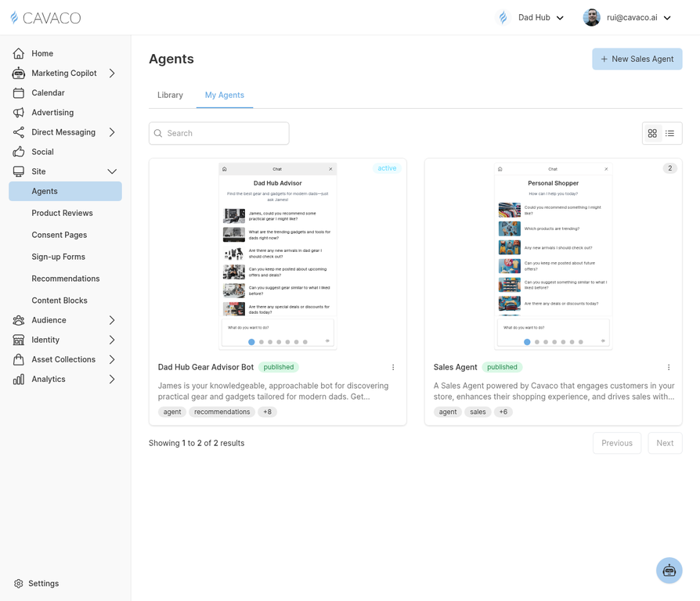Click the Dad Hub flame workspace icon

coord(503,18)
